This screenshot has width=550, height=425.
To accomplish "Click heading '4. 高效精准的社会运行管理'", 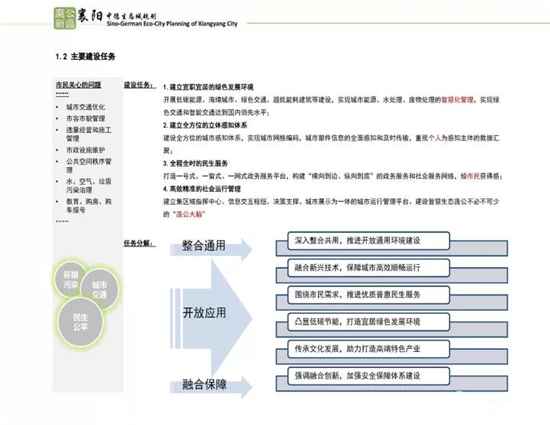I will pyautogui.click(x=202, y=189).
